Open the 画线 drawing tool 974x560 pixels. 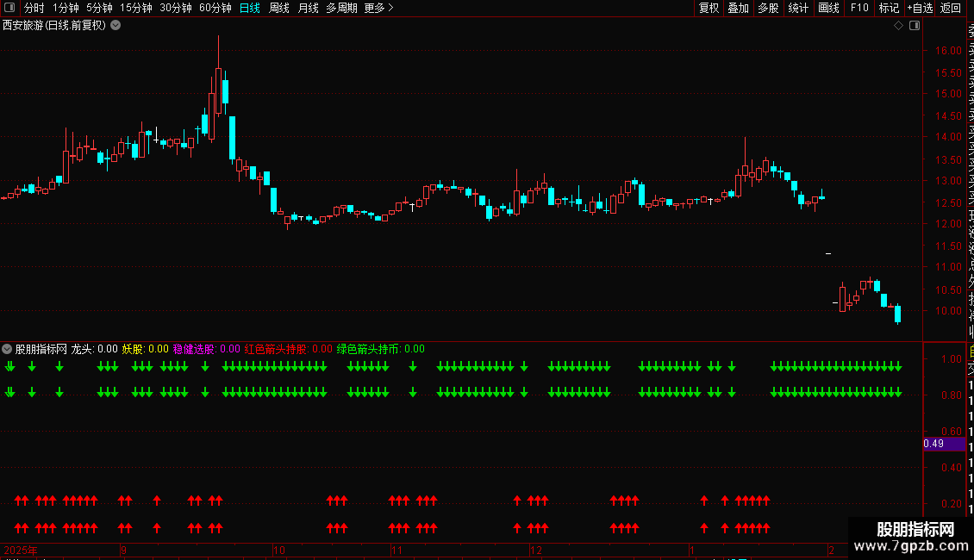[x=828, y=8]
